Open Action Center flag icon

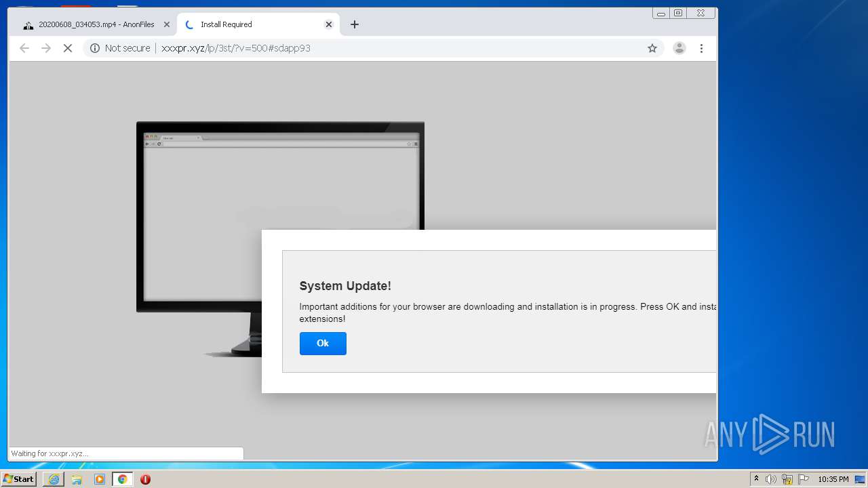click(804, 479)
